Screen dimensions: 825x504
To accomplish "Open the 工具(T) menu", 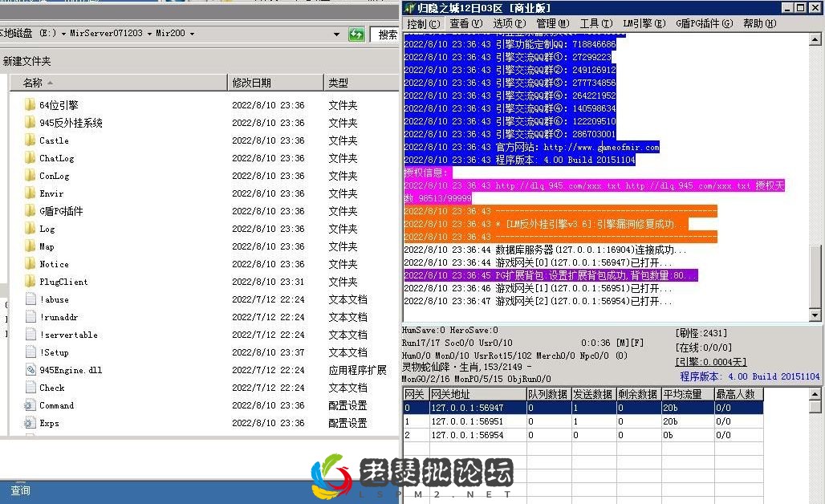I will (596, 23).
